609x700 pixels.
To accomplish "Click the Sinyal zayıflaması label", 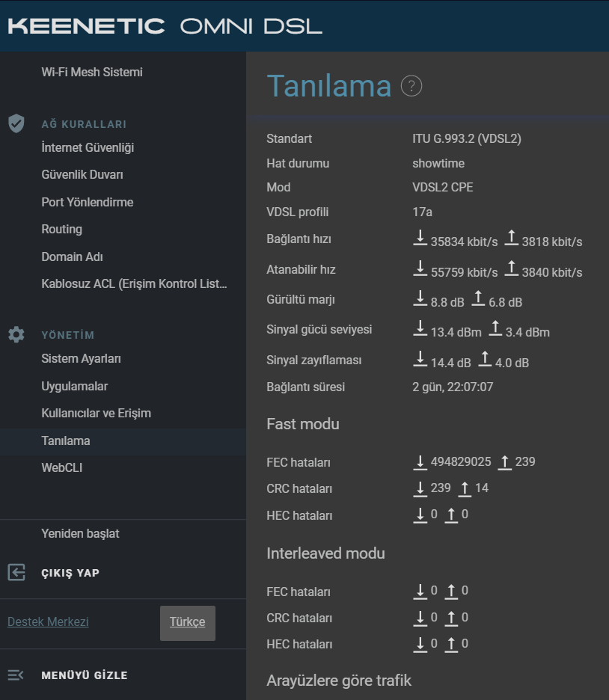I will 314,360.
